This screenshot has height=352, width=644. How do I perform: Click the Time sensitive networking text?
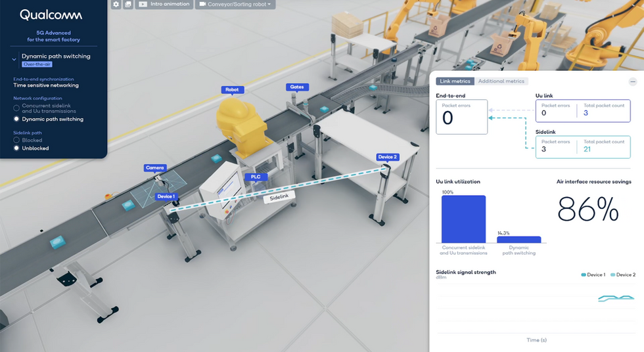click(x=46, y=85)
